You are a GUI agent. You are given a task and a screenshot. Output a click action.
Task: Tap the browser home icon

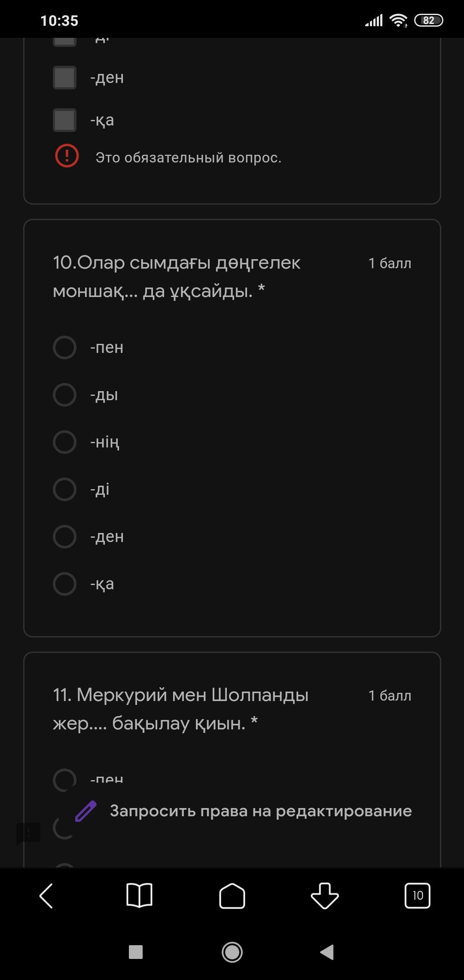(232, 896)
